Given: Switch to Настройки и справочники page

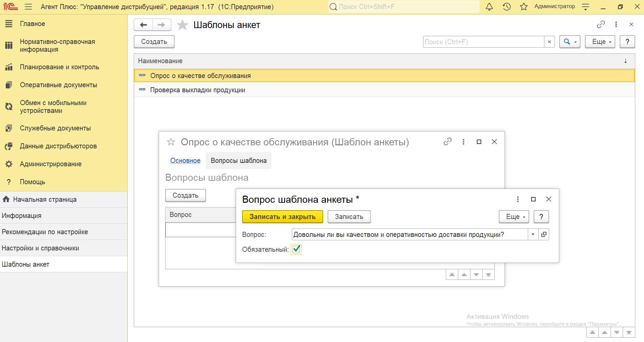Looking at the screenshot, I should [63, 248].
